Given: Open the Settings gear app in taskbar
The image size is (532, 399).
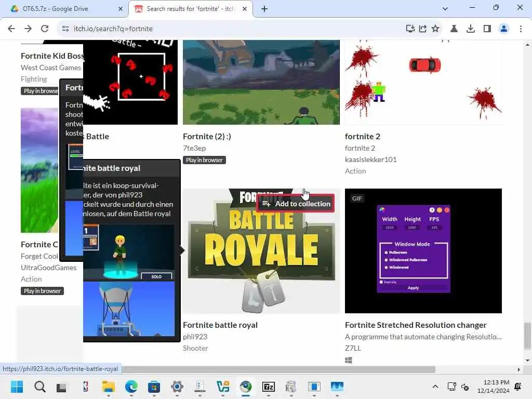Looking at the screenshot, I should click(177, 387).
